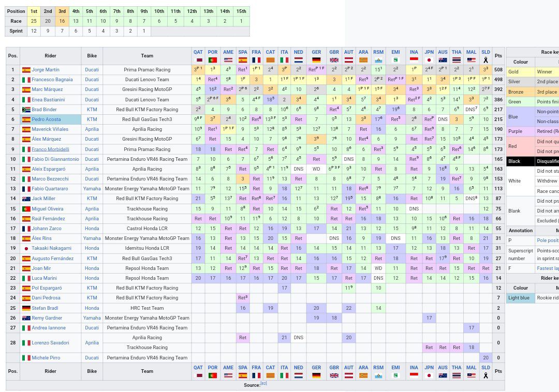559x392 pixels.
Task: Click the Gold colour cell in the race key
Action: [x=521, y=71]
